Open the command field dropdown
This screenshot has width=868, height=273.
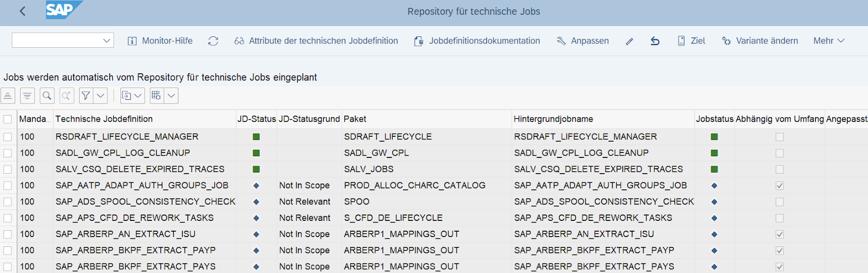coord(106,41)
